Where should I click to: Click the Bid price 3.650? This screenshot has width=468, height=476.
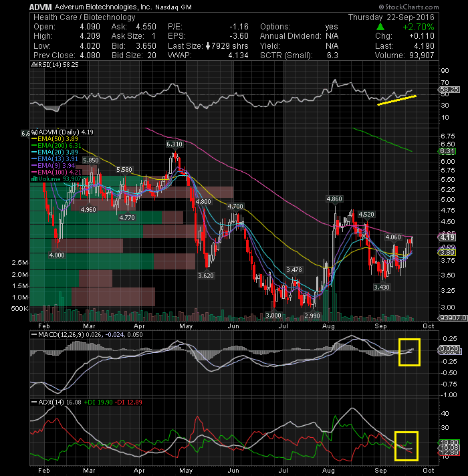click(146, 46)
